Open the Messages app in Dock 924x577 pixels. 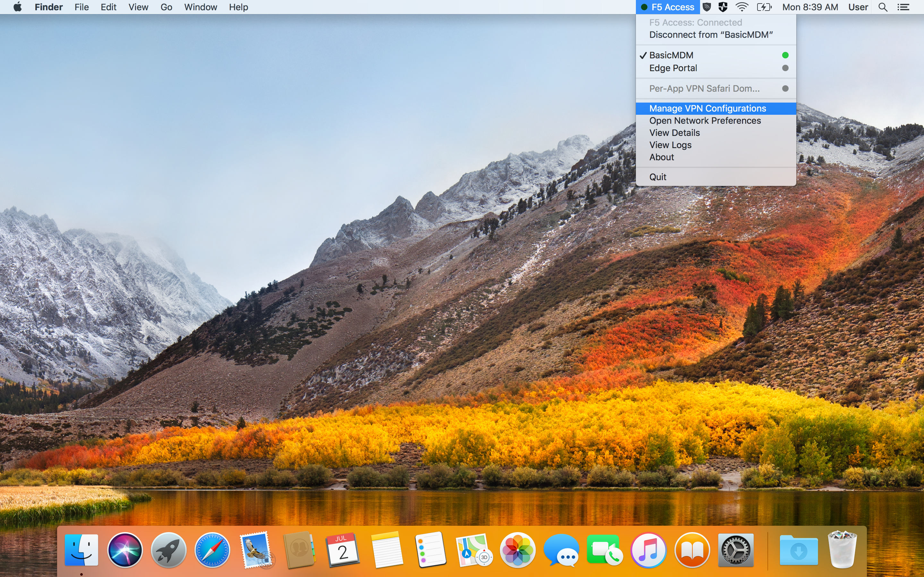coord(561,550)
